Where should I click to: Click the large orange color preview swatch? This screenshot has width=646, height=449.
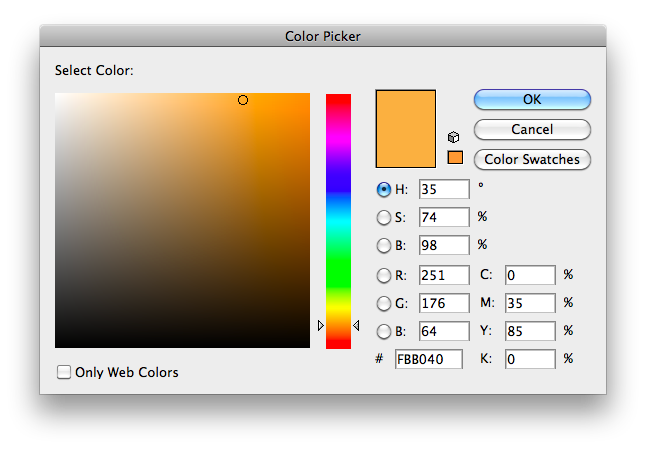coord(406,129)
